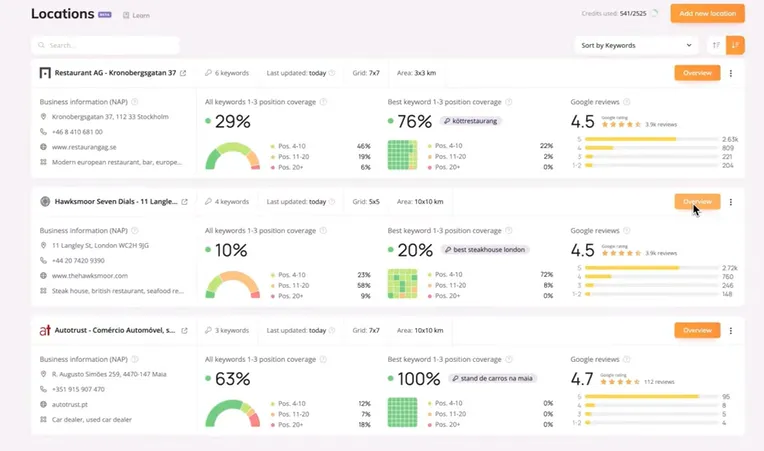Expand the Sort by Keywords dropdown
Screen dimensions: 764x451
pos(636,45)
